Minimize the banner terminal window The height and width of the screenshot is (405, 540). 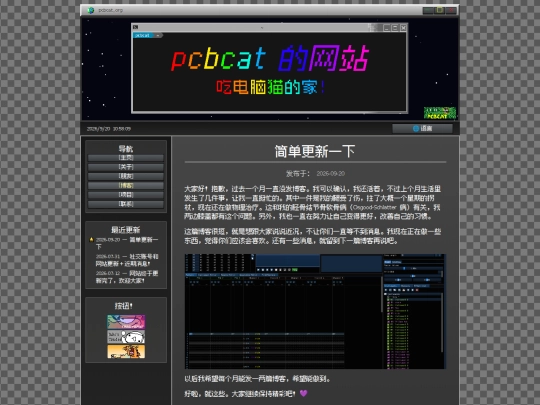[387, 28]
